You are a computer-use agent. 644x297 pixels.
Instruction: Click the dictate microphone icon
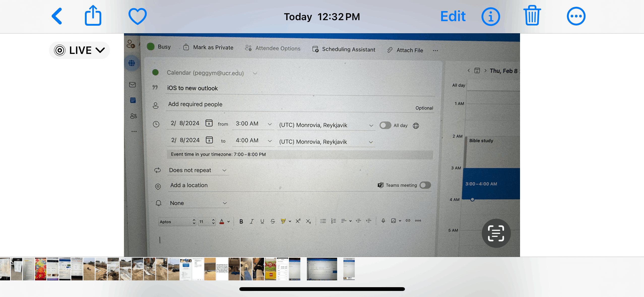pyautogui.click(x=383, y=221)
